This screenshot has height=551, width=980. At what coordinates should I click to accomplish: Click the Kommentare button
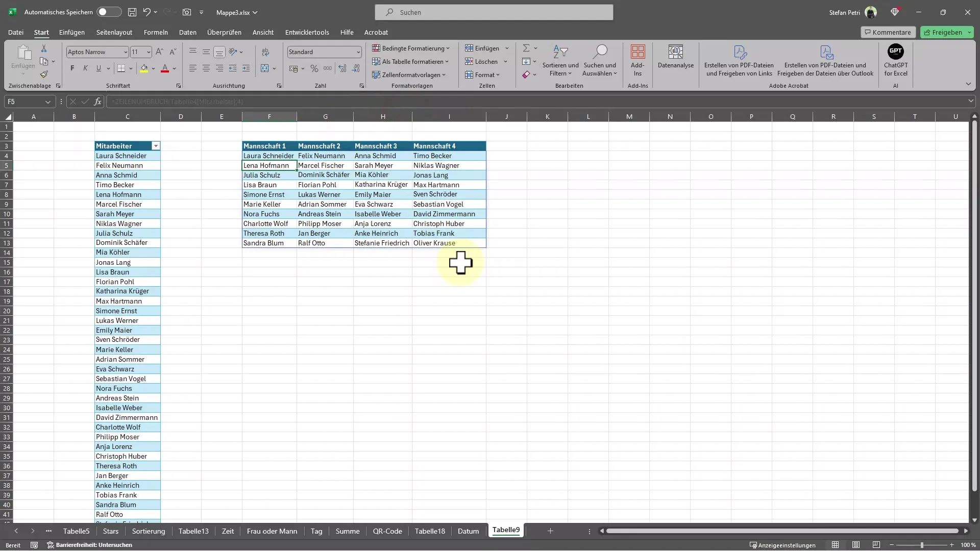[888, 32]
